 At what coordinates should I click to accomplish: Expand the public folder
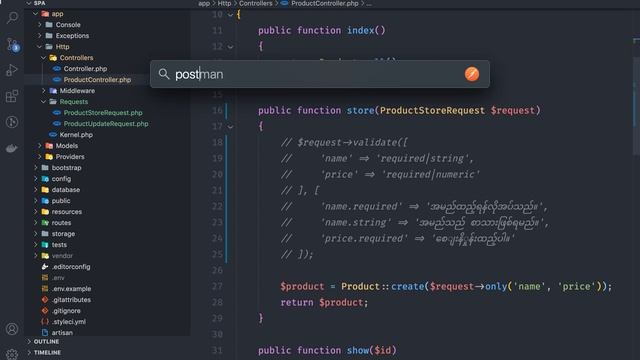coord(36,201)
